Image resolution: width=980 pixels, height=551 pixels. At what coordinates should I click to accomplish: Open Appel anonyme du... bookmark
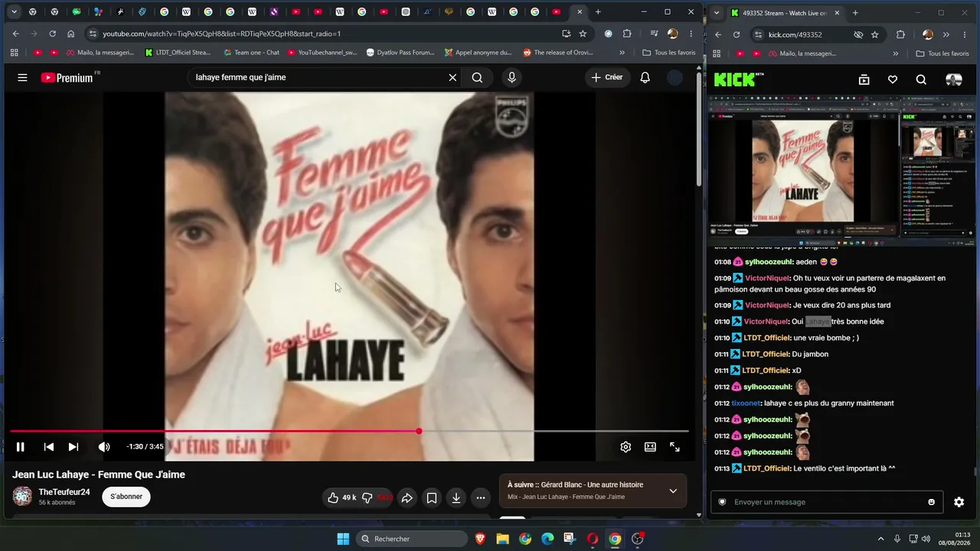[x=478, y=53]
